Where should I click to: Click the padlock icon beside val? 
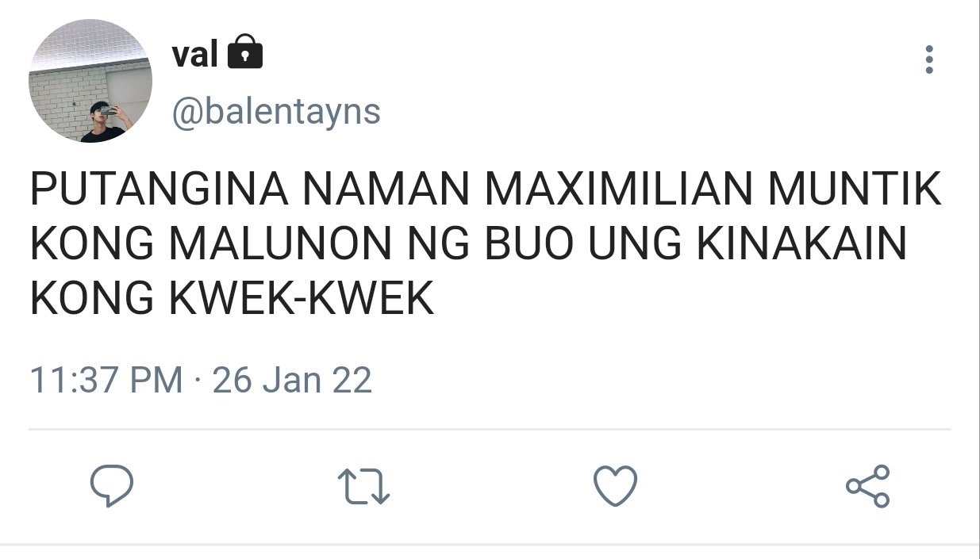pyautogui.click(x=245, y=52)
